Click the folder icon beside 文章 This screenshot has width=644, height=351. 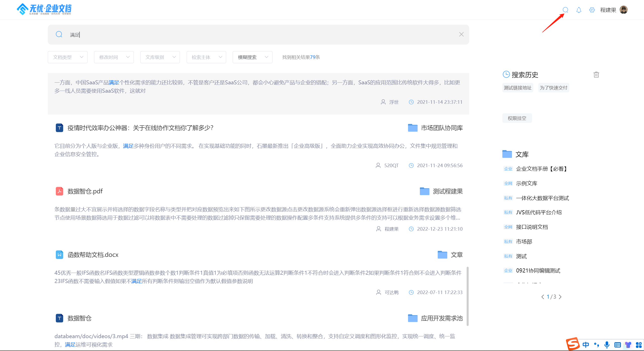point(442,255)
